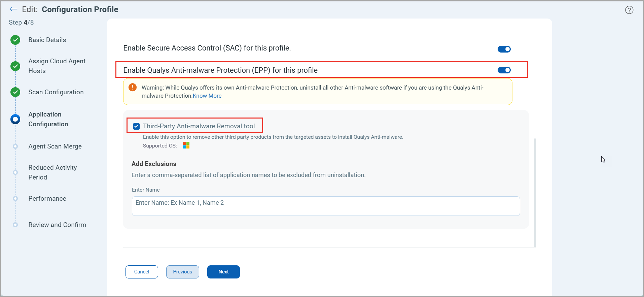Click the Scan Configuration completed checkmark icon

pos(15,92)
